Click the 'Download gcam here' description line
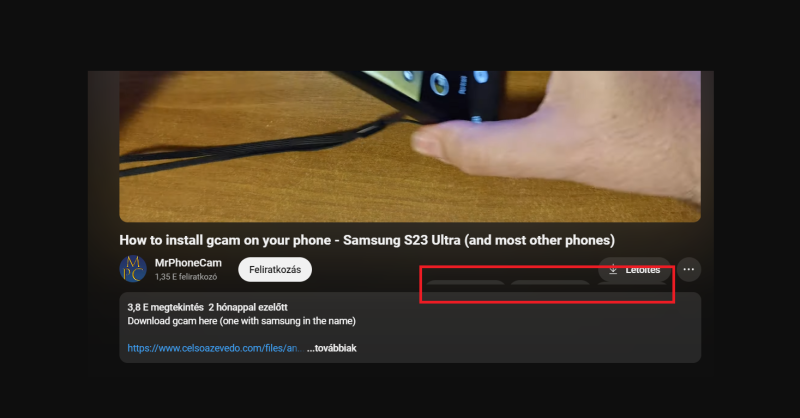The width and height of the screenshot is (800, 418). 241,321
